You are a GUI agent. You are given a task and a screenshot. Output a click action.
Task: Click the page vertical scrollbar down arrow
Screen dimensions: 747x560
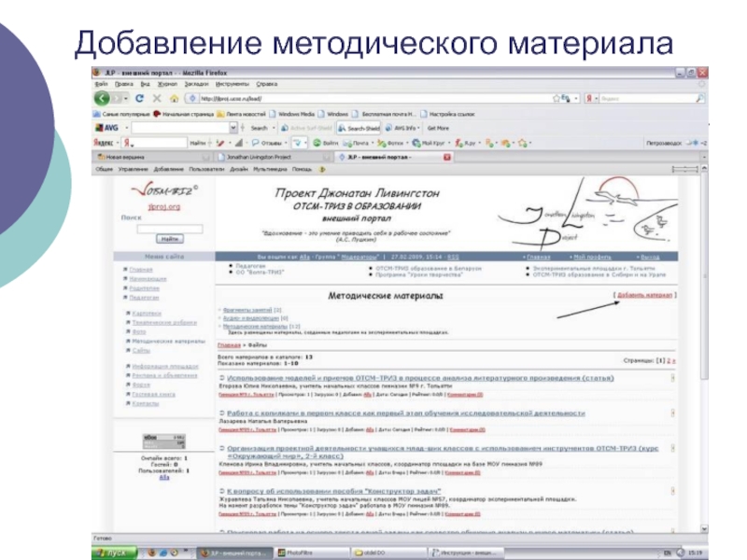[x=704, y=528]
